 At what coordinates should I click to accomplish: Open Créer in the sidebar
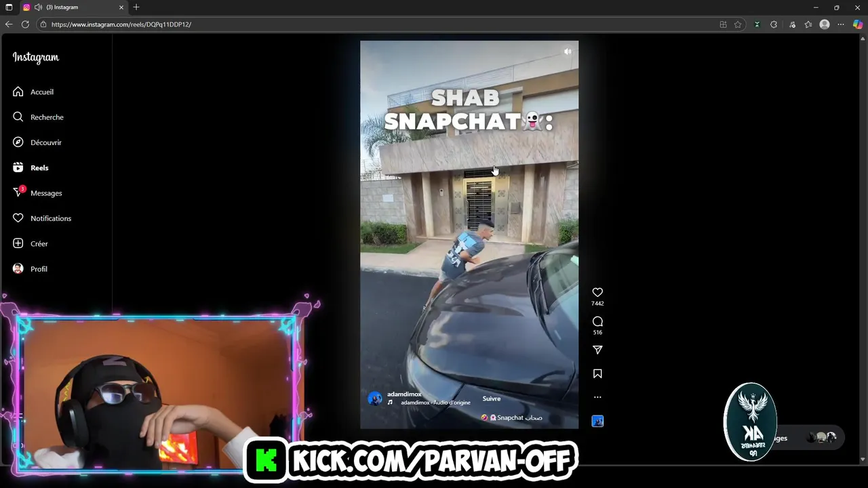(31, 243)
